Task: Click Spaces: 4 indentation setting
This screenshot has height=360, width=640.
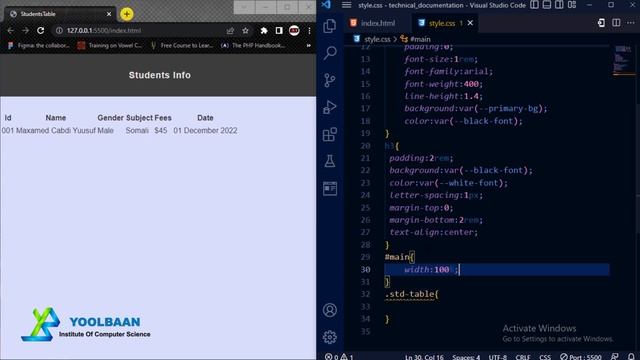Action: [x=466, y=357]
